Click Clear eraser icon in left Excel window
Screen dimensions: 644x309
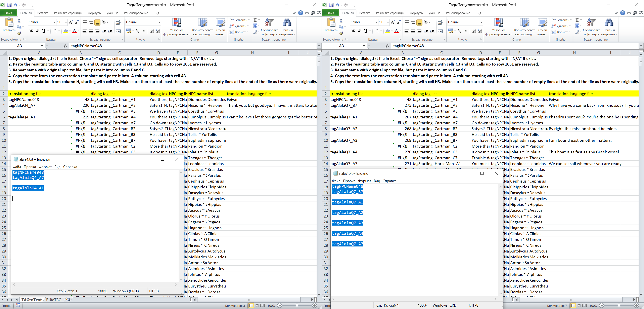coord(255,32)
